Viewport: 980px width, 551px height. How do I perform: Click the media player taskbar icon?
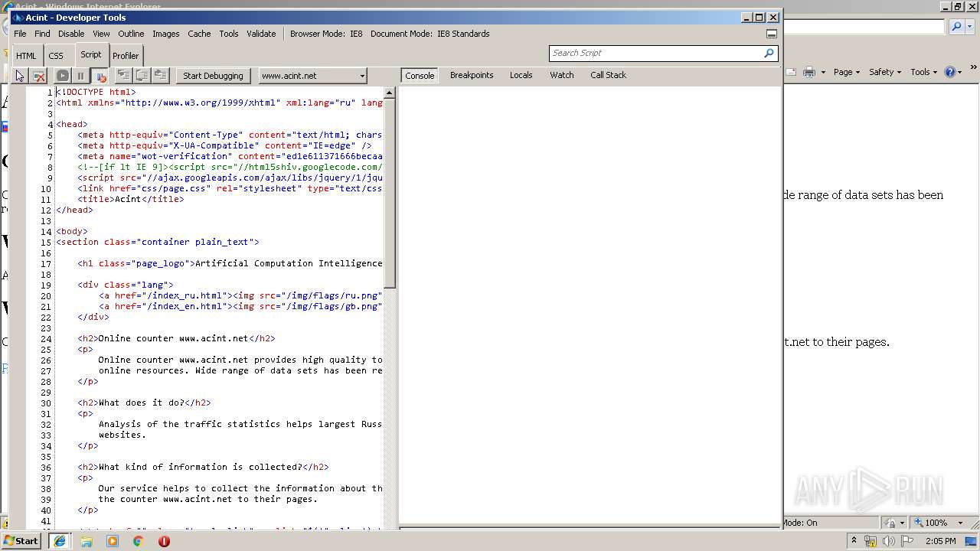point(113,541)
